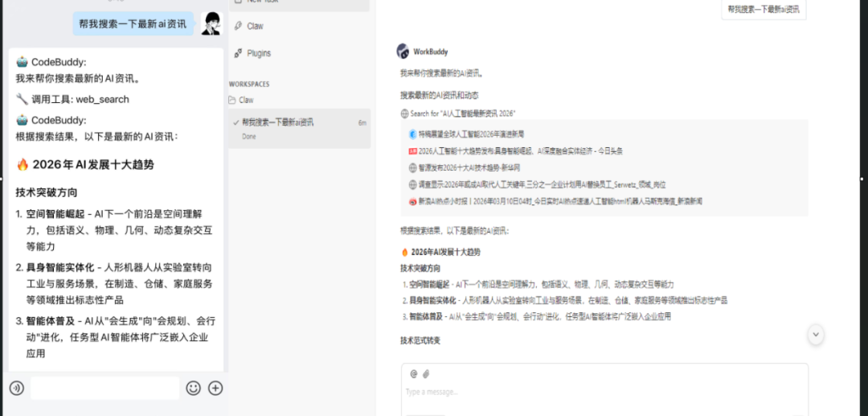The image size is (868, 416).
Task: Select the New Task entry in sidebar
Action: point(299,3)
